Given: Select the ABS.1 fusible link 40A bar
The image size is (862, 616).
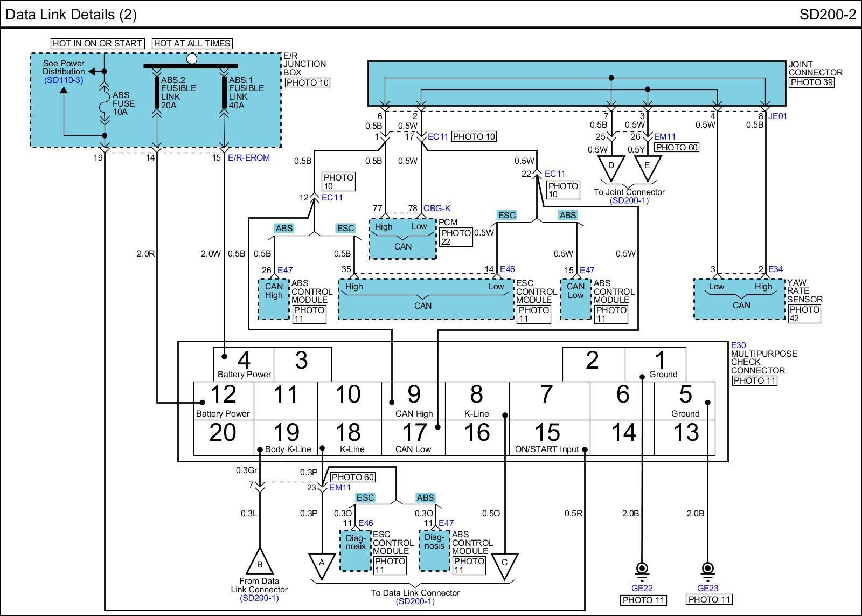Looking at the screenshot, I should 224,92.
